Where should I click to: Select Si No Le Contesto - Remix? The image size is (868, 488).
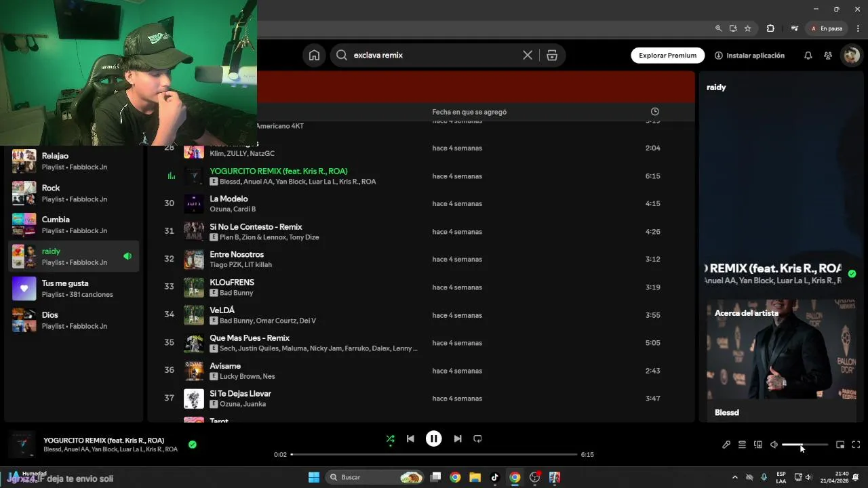pos(256,227)
